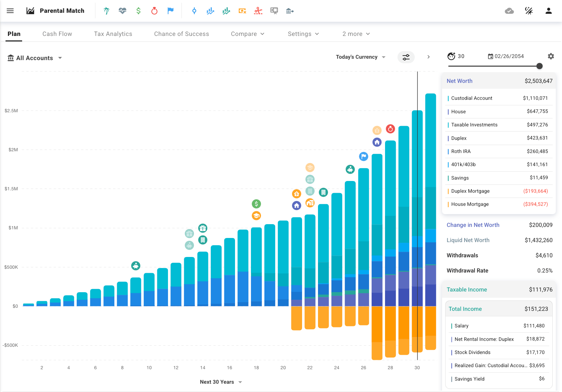Click the orange graduation cap marker near year 18
Viewport: 562px width, 392px height.
pos(256,216)
